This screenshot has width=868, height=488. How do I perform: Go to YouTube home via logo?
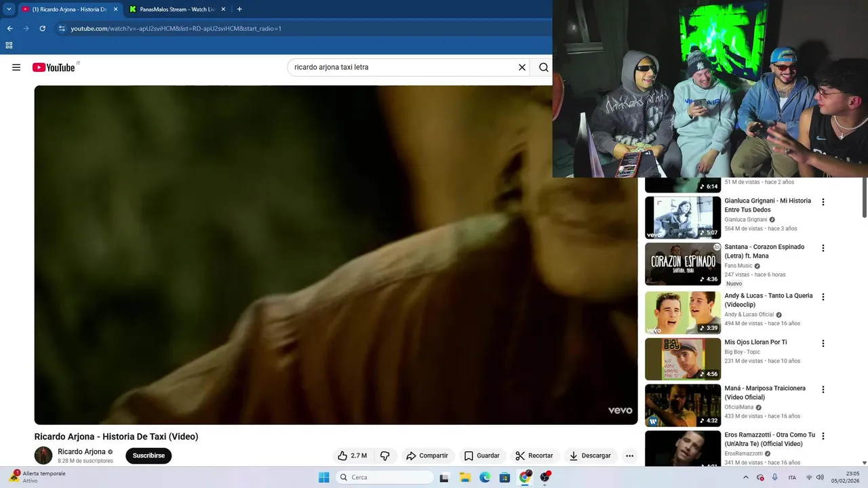[54, 67]
